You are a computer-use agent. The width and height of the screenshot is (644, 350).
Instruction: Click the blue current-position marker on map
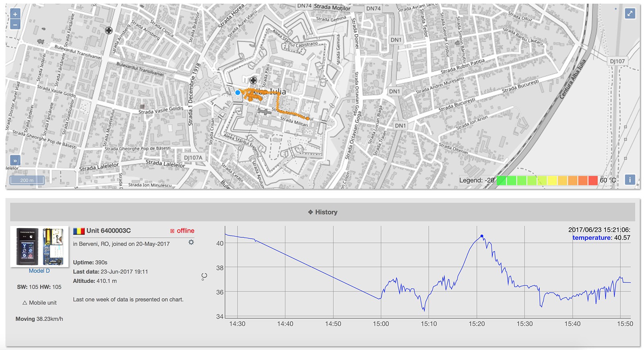coord(237,93)
